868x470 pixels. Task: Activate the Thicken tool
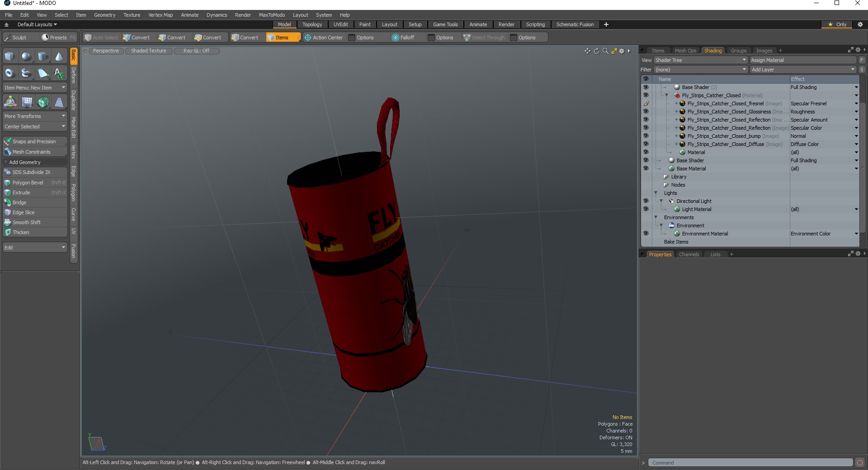35,232
